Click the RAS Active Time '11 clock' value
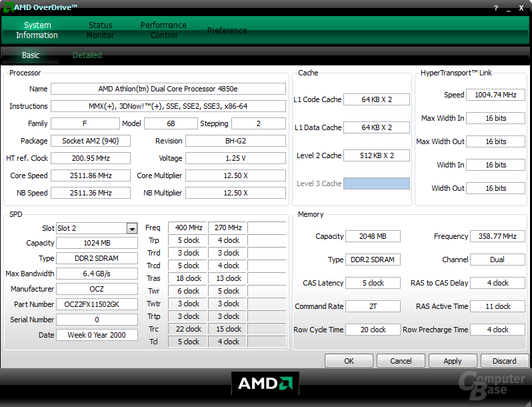532x407 pixels. (497, 306)
